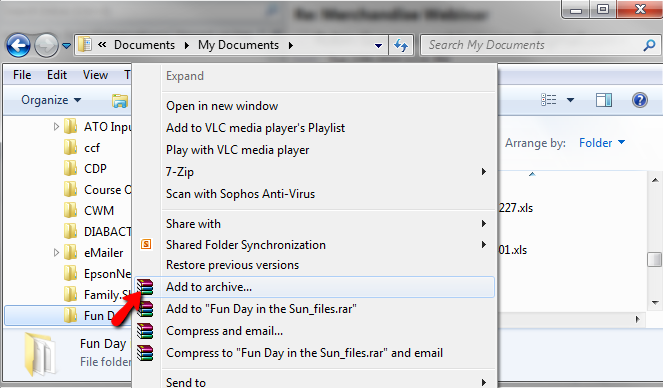Click the Forward navigation arrow

click(46, 45)
